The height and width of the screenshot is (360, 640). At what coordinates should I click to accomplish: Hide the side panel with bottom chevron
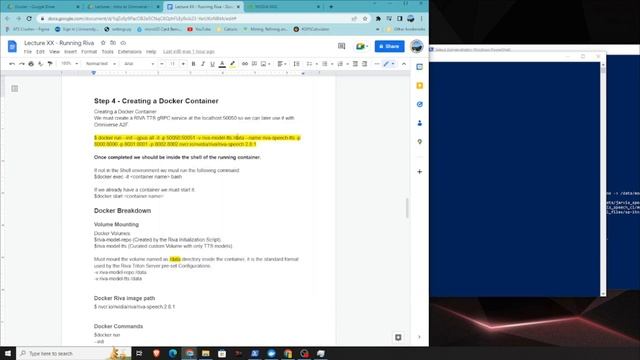pos(420,337)
